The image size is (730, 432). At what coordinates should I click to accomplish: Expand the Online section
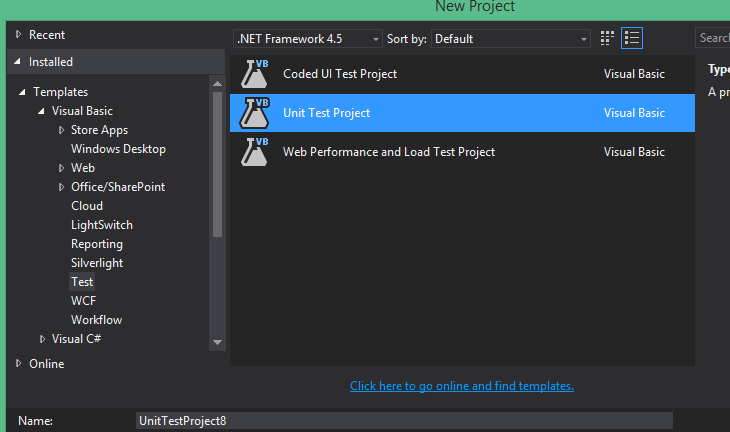pyautogui.click(x=18, y=364)
